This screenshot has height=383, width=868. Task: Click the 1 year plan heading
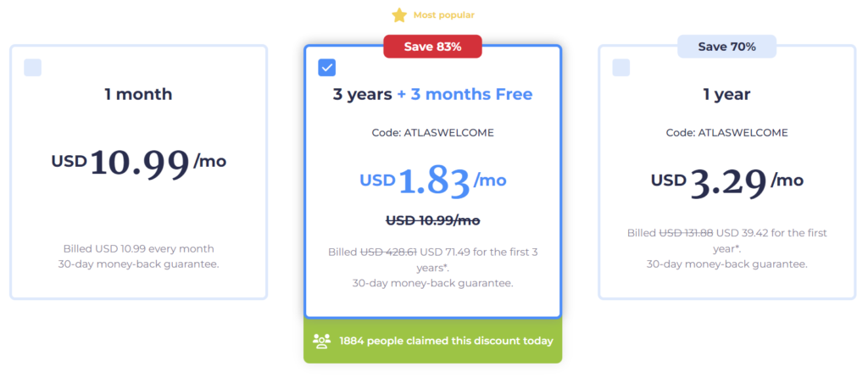(726, 94)
